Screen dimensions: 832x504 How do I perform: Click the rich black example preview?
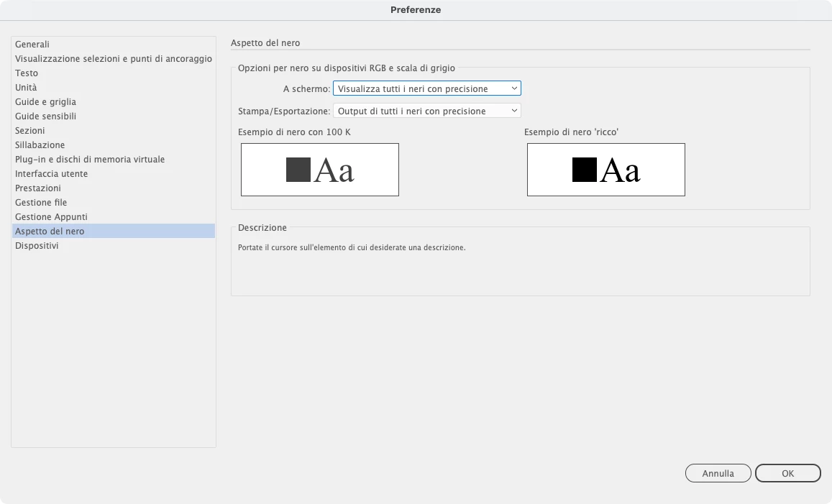click(606, 170)
